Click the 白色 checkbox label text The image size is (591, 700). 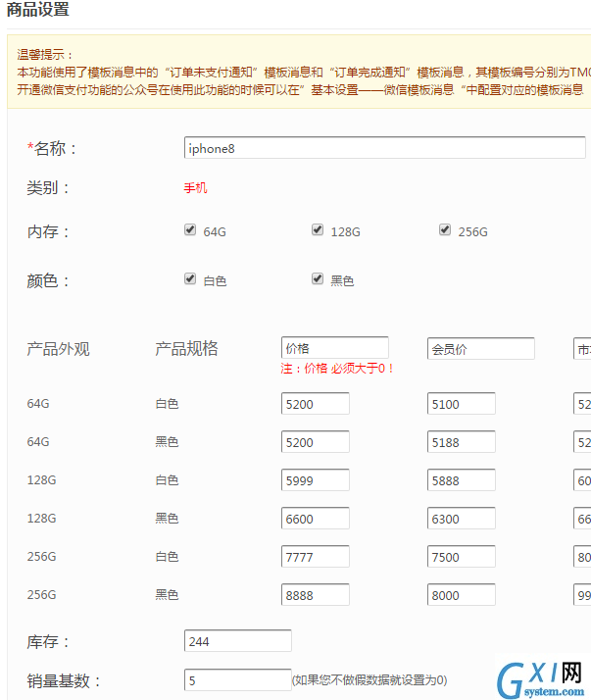(x=216, y=280)
